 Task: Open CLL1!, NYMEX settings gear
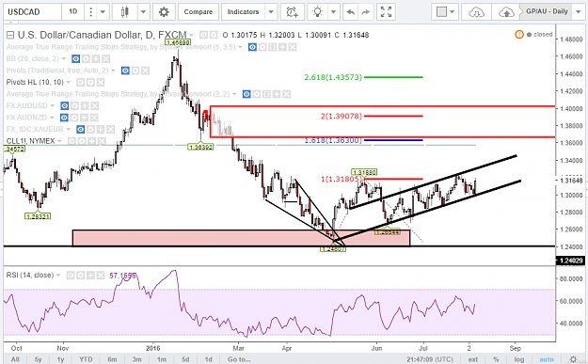point(81,141)
